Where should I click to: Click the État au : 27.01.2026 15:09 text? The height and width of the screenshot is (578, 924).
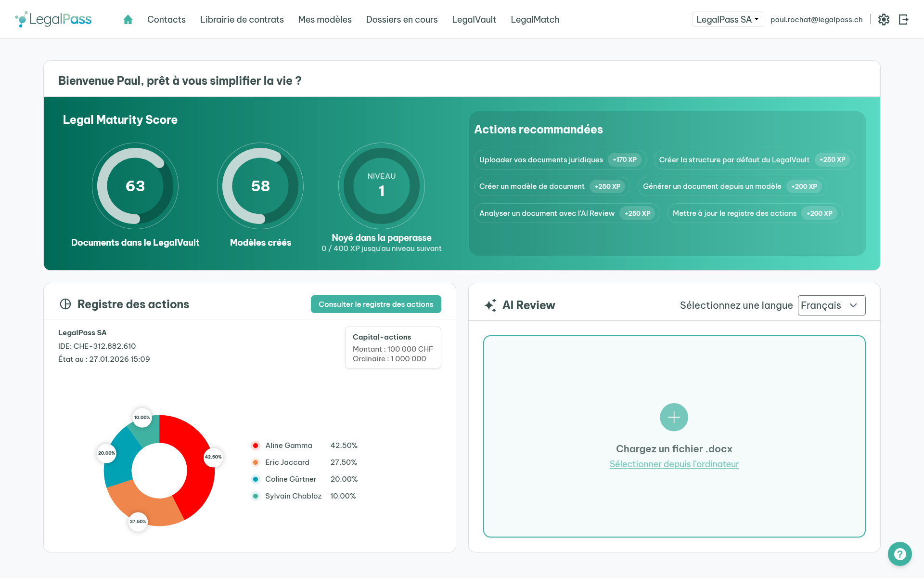point(104,359)
